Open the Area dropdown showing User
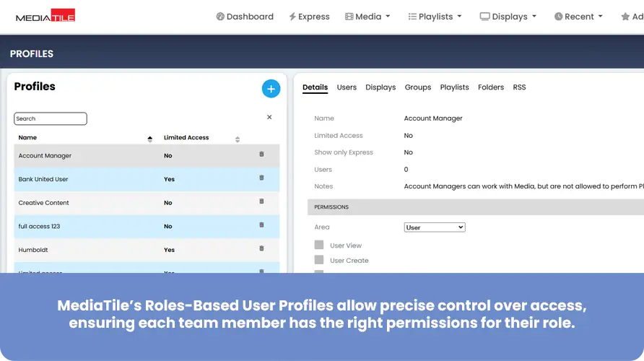 point(435,227)
